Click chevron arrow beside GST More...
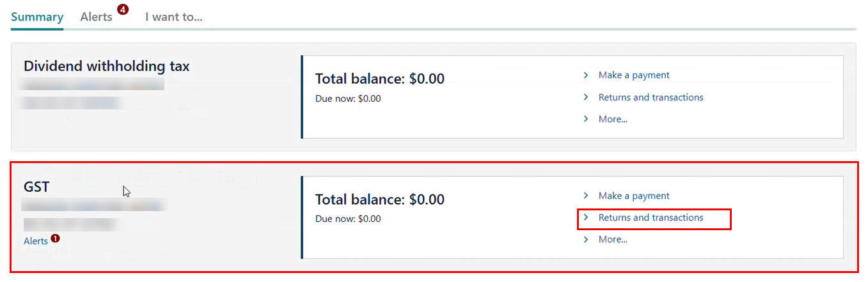This screenshot has height=282, width=868. click(586, 240)
